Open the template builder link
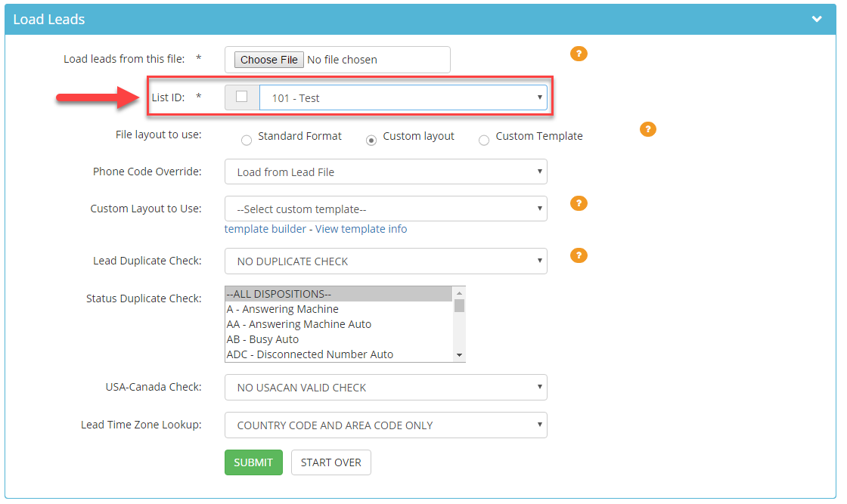Image resolution: width=847 pixels, height=504 pixels. pos(265,229)
